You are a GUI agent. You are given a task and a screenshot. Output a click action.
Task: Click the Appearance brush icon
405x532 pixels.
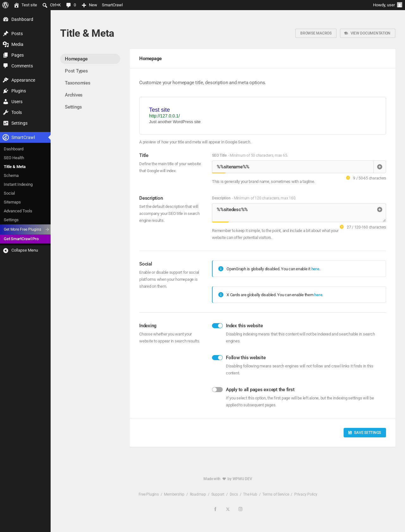point(6,80)
